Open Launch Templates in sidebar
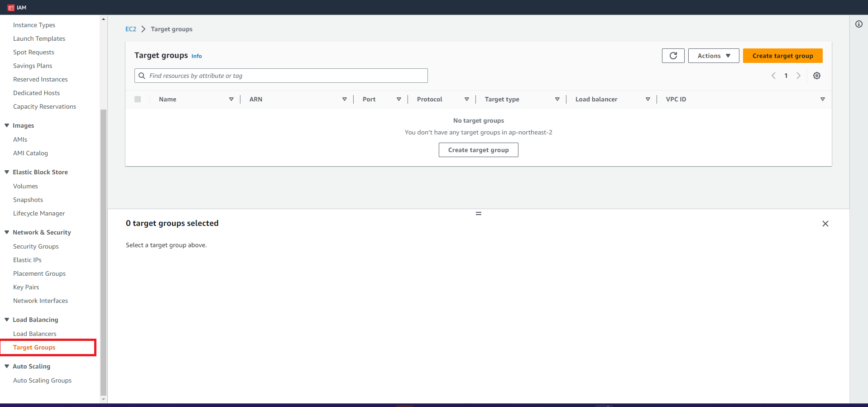This screenshot has width=868, height=407. pyautogui.click(x=39, y=38)
